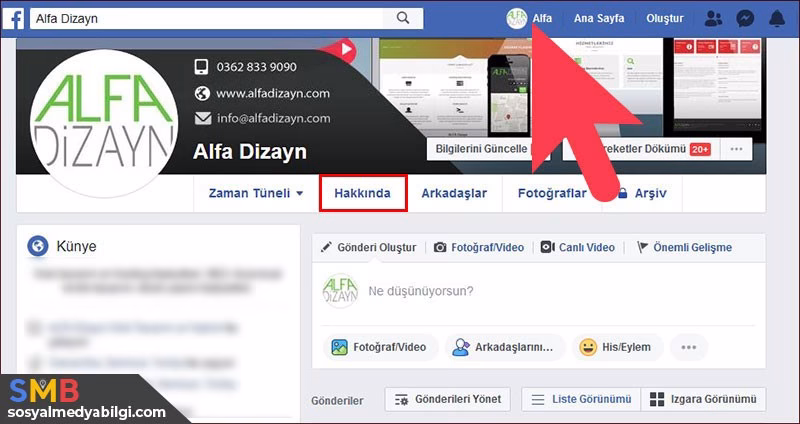Image resolution: width=800 pixels, height=424 pixels.
Task: Choose the His/Eylem button
Action: pyautogui.click(x=618, y=347)
